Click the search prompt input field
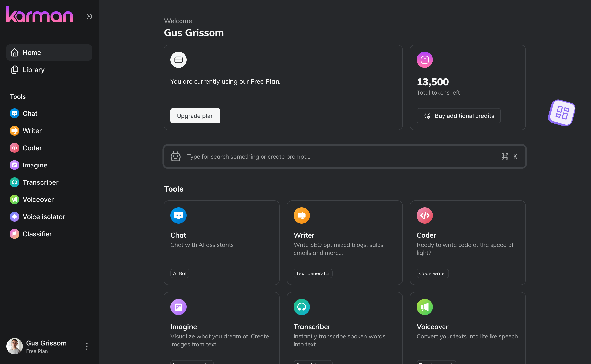The height and width of the screenshot is (364, 591). [340, 157]
